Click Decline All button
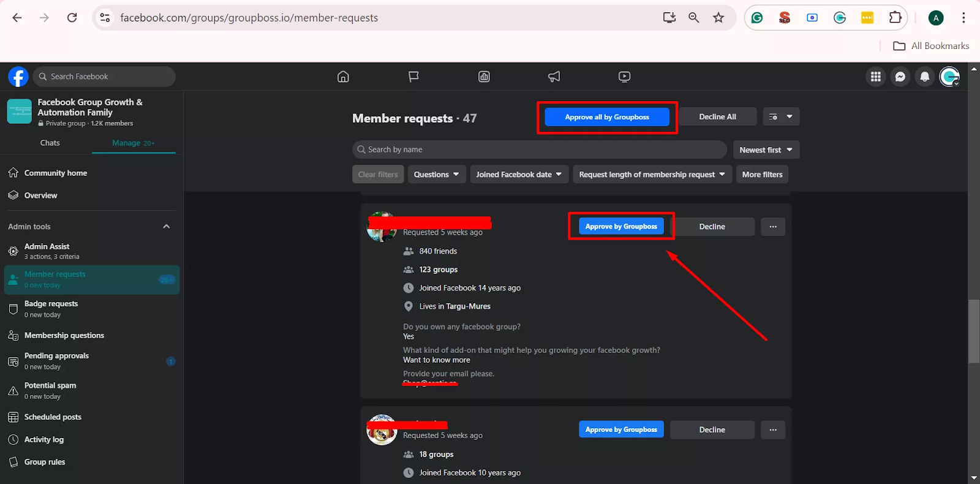 pos(717,117)
